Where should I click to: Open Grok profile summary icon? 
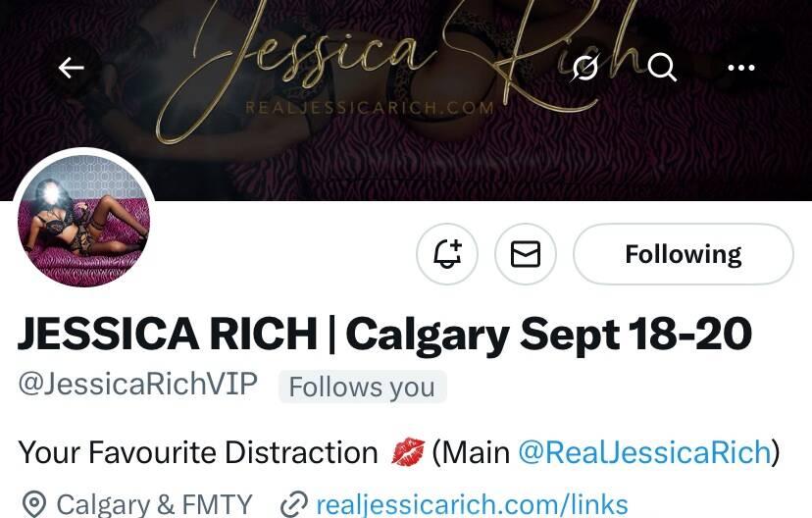585,68
